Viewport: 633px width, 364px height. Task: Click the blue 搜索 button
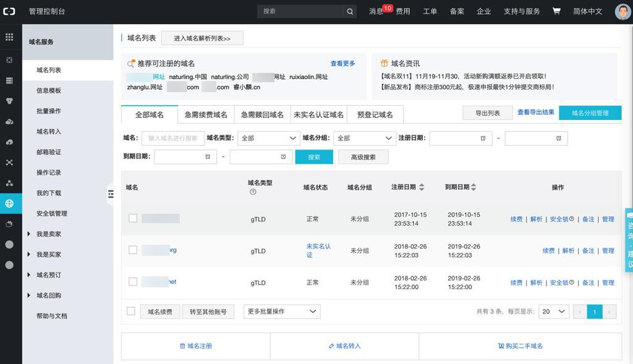click(x=314, y=157)
